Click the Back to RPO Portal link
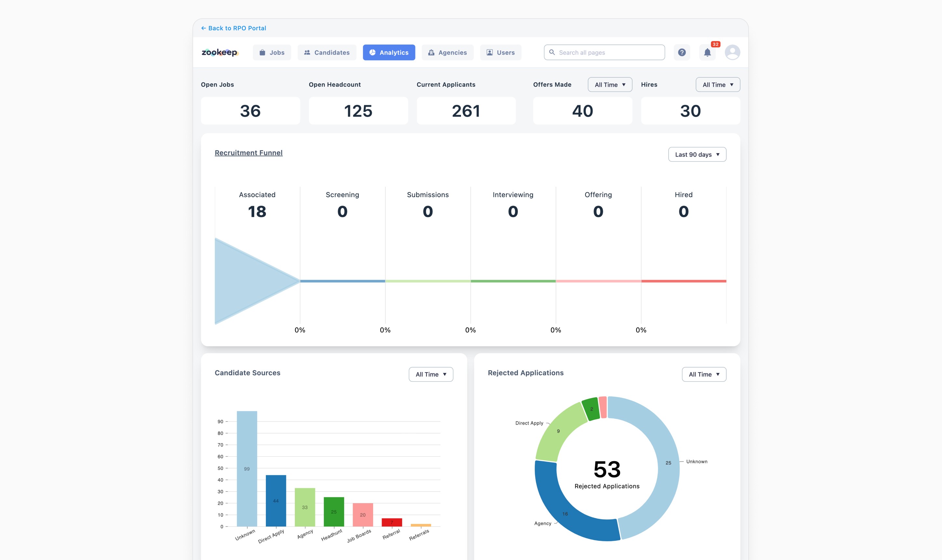The image size is (942, 560). [233, 28]
